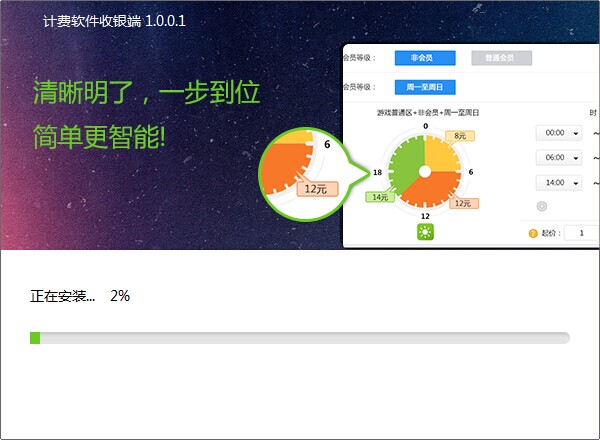Click the 12元 price tag in magnifier
Image resolution: width=600 pixels, height=440 pixels.
point(317,189)
